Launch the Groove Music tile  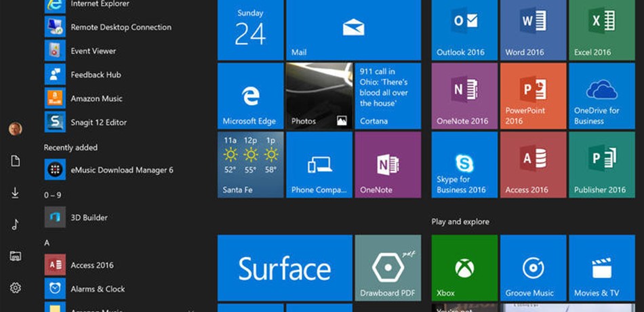(533, 268)
